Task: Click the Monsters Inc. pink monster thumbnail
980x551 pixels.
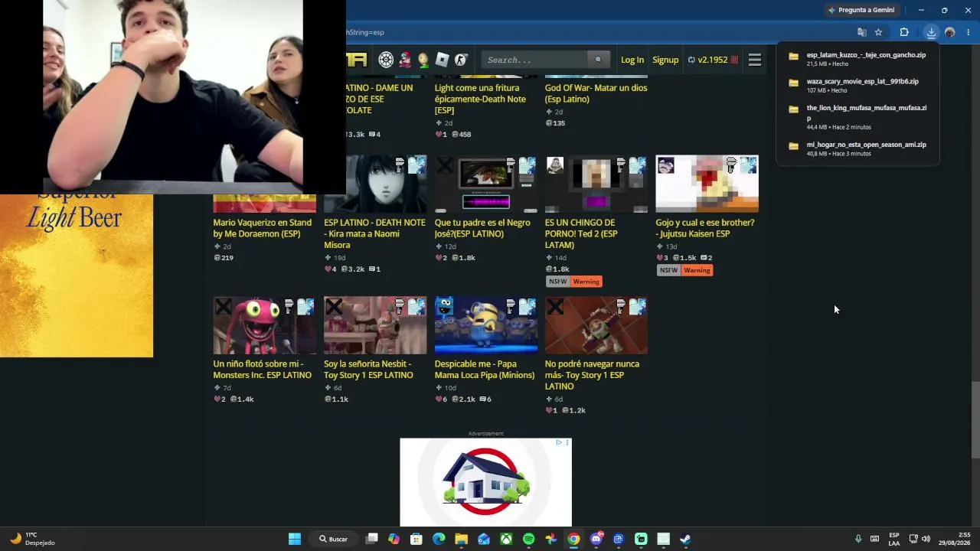Action: 264,326
